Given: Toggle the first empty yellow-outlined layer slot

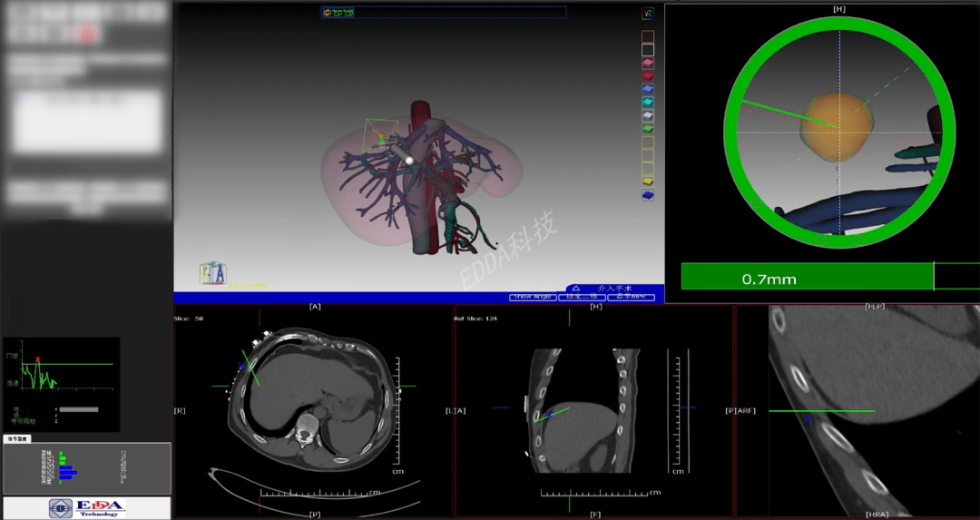Looking at the screenshot, I should tap(648, 142).
